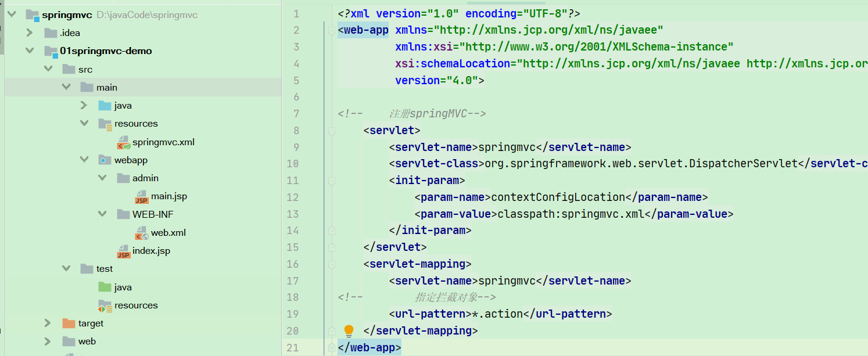Click the version="4.0" attribute
Viewport: 868px width, 356px height.
[x=436, y=80]
